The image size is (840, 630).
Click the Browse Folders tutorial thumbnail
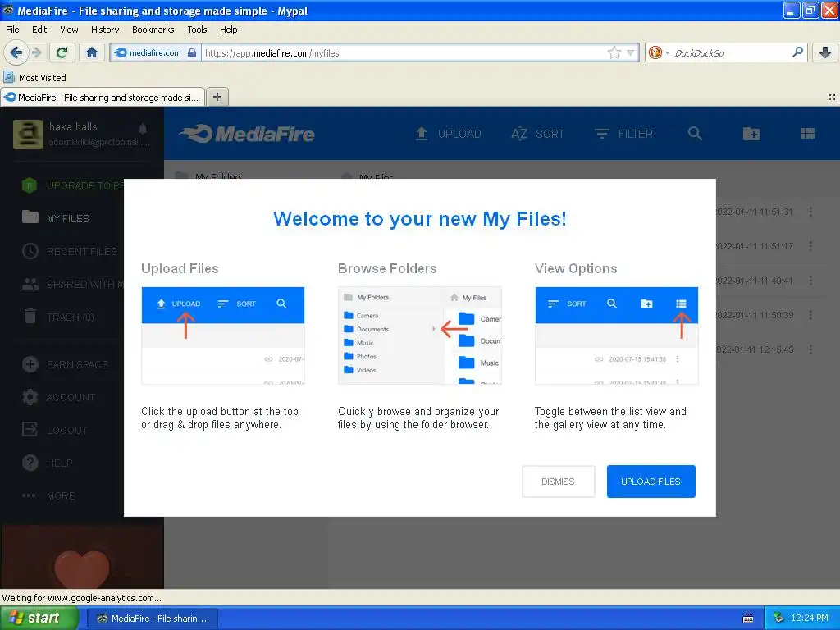pos(419,336)
